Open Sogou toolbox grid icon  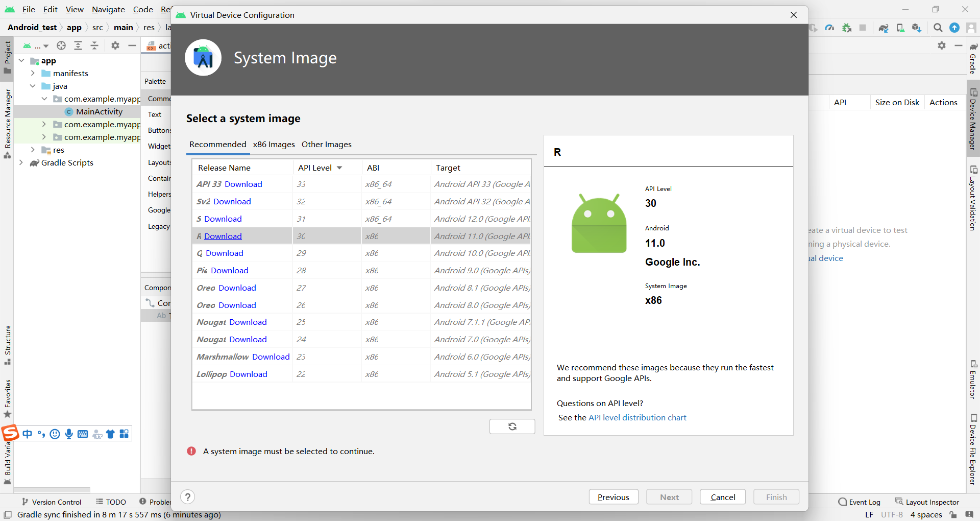pyautogui.click(x=124, y=434)
